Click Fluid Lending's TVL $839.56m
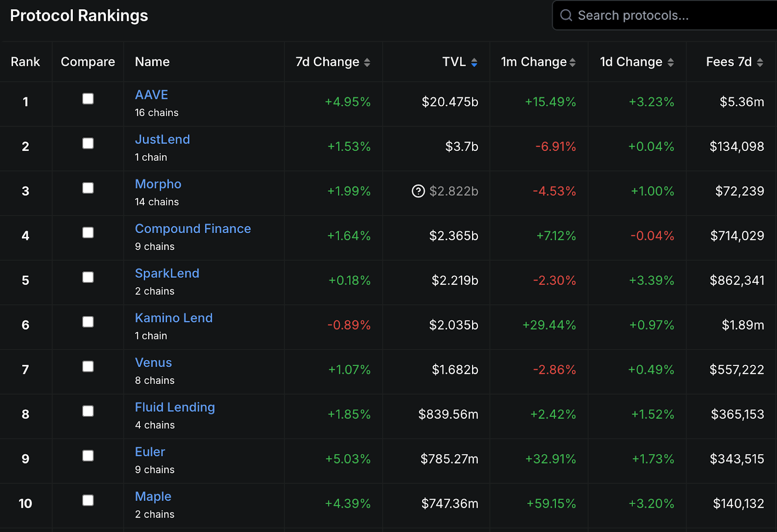 tap(448, 415)
